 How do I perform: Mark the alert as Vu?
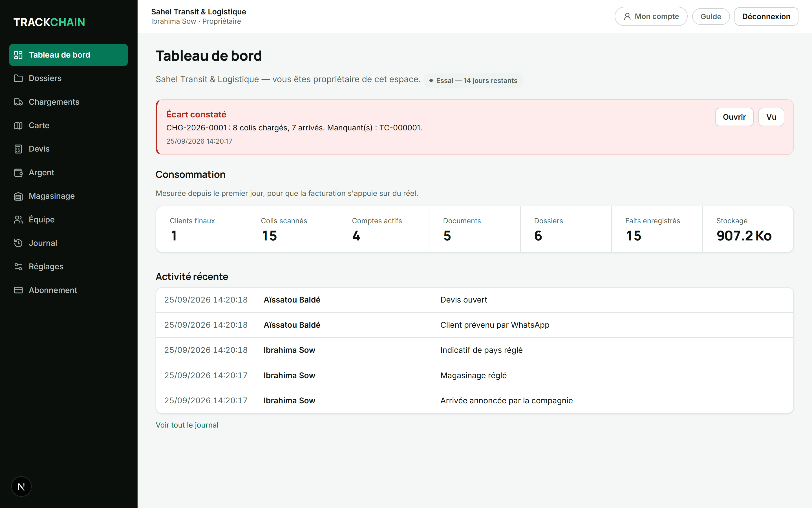[x=771, y=117]
